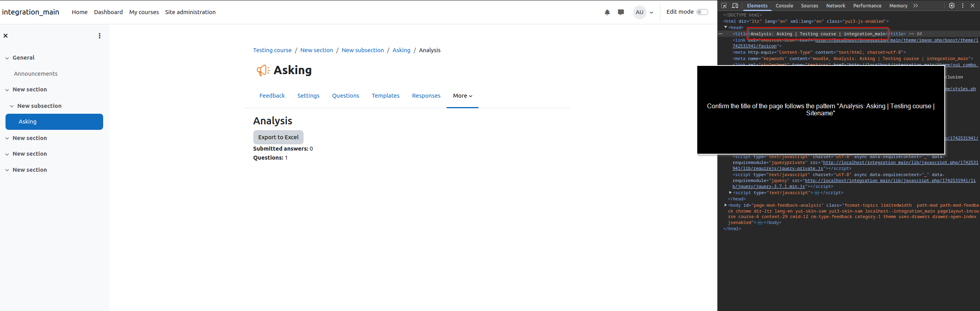980x311 pixels.
Task: Open the AU user menu dropdown
Action: pos(644,12)
